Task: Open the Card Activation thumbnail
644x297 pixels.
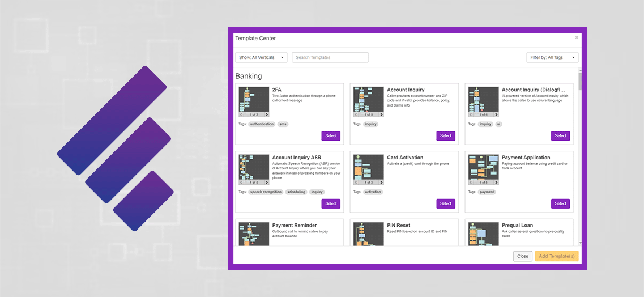Action: (x=369, y=167)
